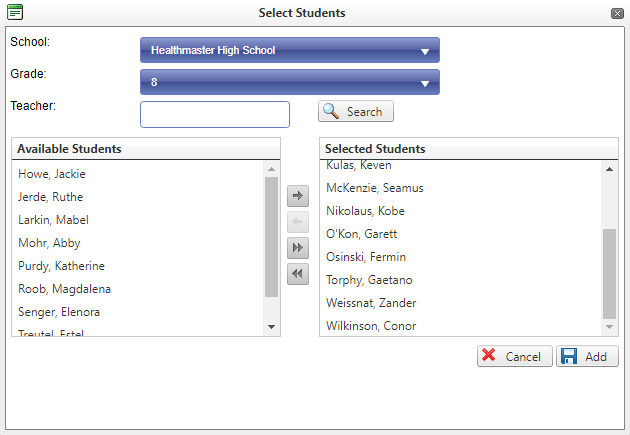Screen dimensions: 630x435
Task: Click the Available Students column header
Action: pos(146,149)
